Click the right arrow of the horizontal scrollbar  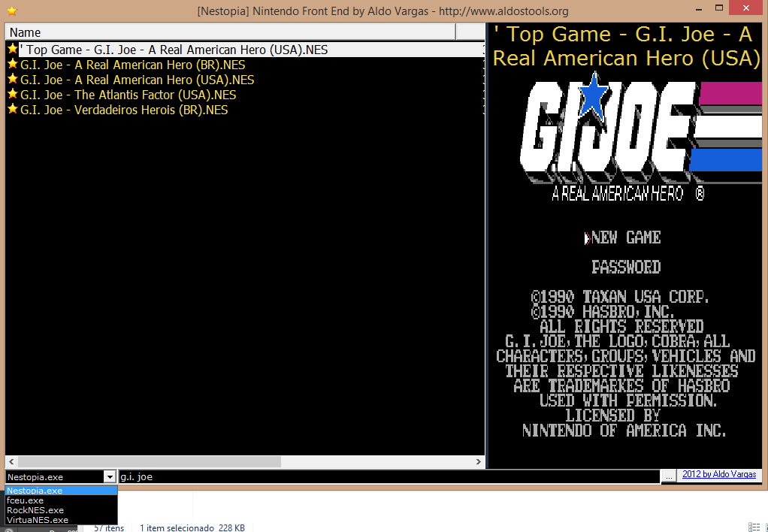click(x=479, y=461)
